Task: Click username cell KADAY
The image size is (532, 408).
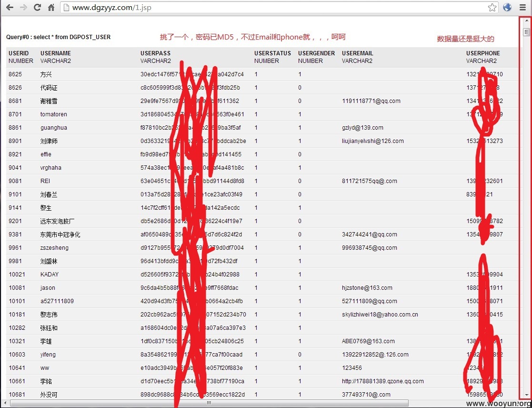Action: [x=50, y=274]
